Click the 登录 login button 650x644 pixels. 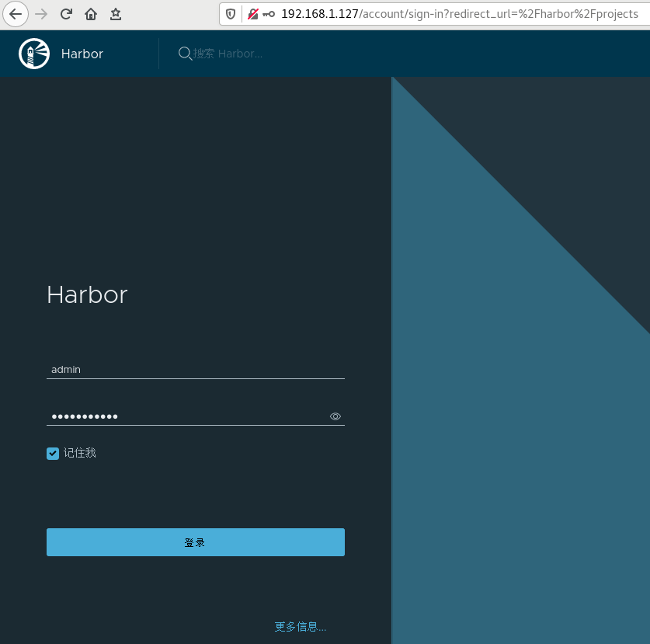[x=196, y=542]
